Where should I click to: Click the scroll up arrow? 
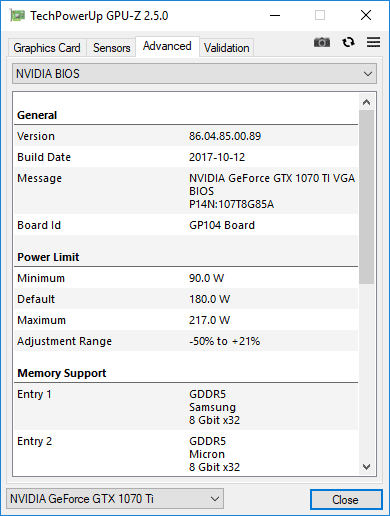(366, 102)
